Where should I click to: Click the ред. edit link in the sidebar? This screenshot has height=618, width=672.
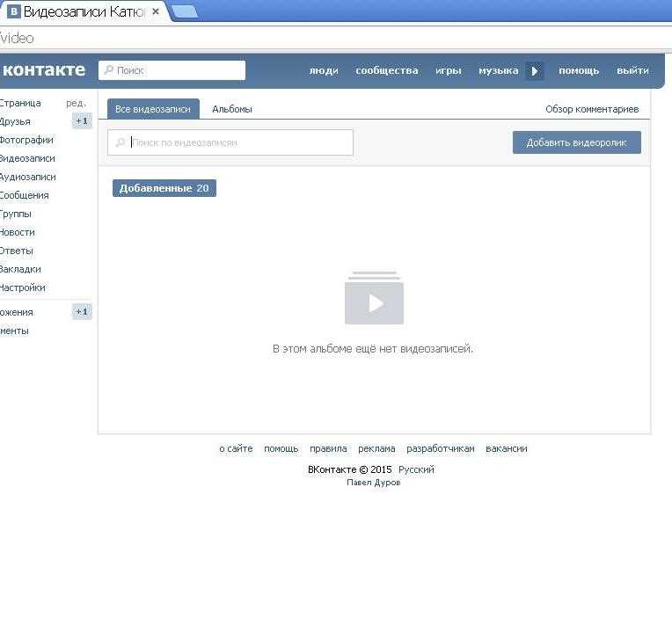coord(76,103)
